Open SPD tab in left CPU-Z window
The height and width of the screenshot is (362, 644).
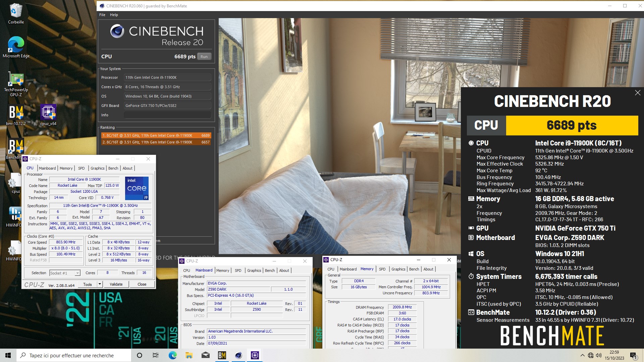(x=82, y=168)
